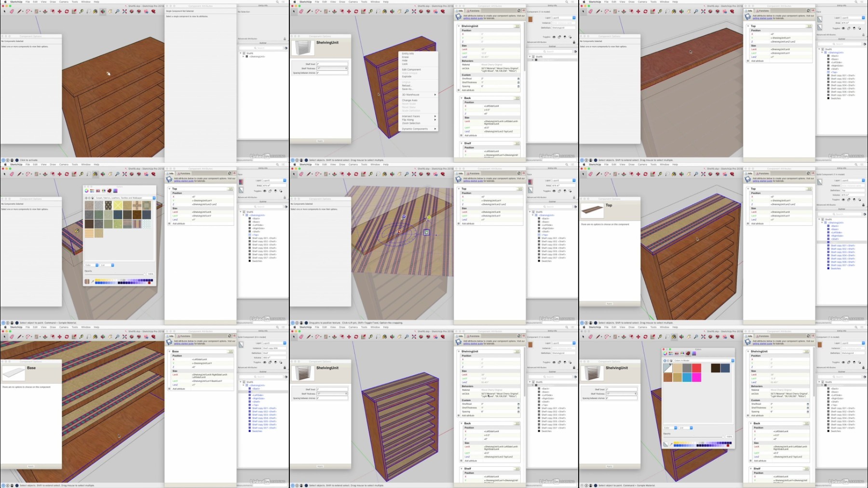This screenshot has height=488, width=868.
Task: Click Apply button in Colors In Model frame
Action: pyautogui.click(x=609, y=466)
